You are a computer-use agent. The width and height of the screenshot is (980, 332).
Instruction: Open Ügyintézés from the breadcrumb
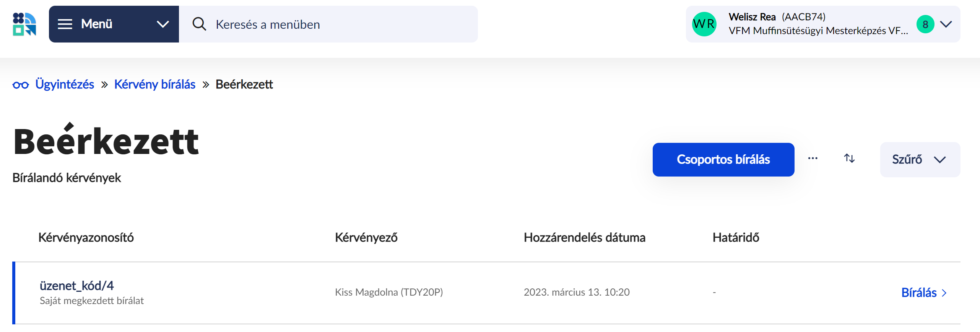click(65, 84)
